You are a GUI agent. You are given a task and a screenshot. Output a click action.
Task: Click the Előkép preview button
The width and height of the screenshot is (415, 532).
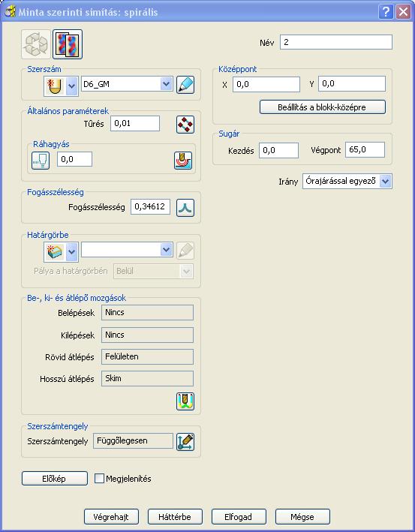(x=54, y=479)
